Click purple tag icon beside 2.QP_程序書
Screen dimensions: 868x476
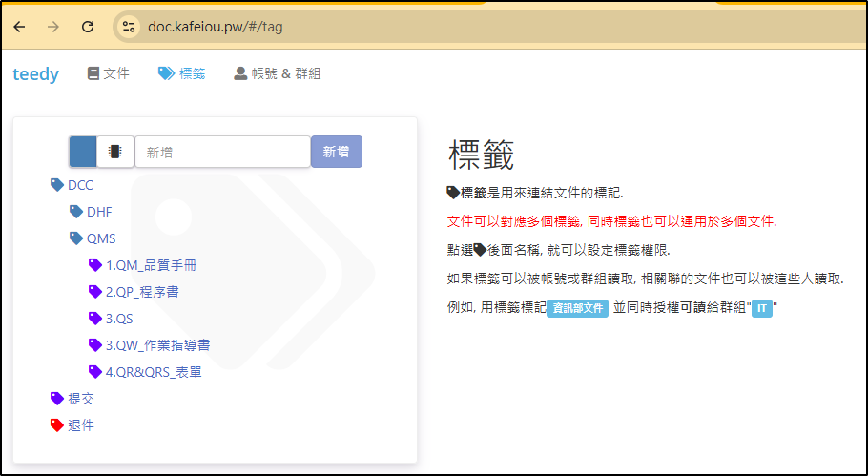[x=95, y=291]
